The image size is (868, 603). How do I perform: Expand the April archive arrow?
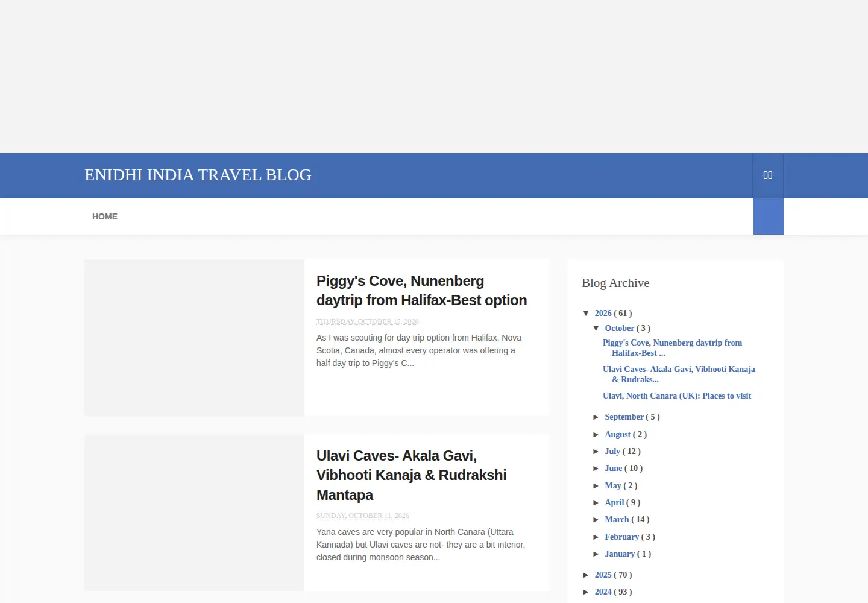(596, 502)
